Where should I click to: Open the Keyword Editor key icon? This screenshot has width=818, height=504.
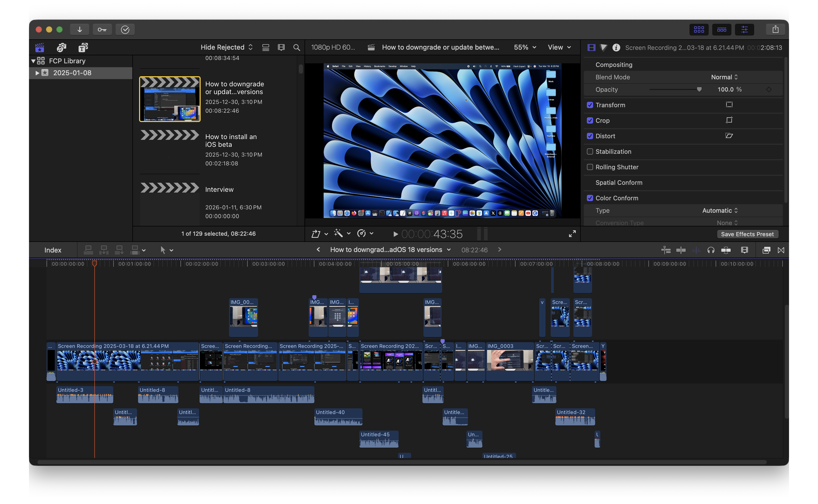pyautogui.click(x=102, y=29)
